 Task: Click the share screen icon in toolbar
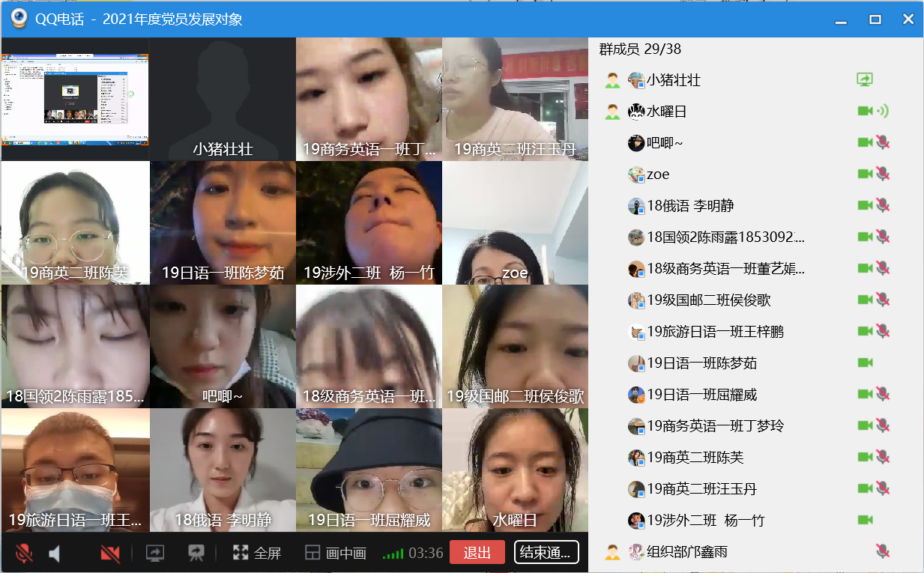click(155, 554)
